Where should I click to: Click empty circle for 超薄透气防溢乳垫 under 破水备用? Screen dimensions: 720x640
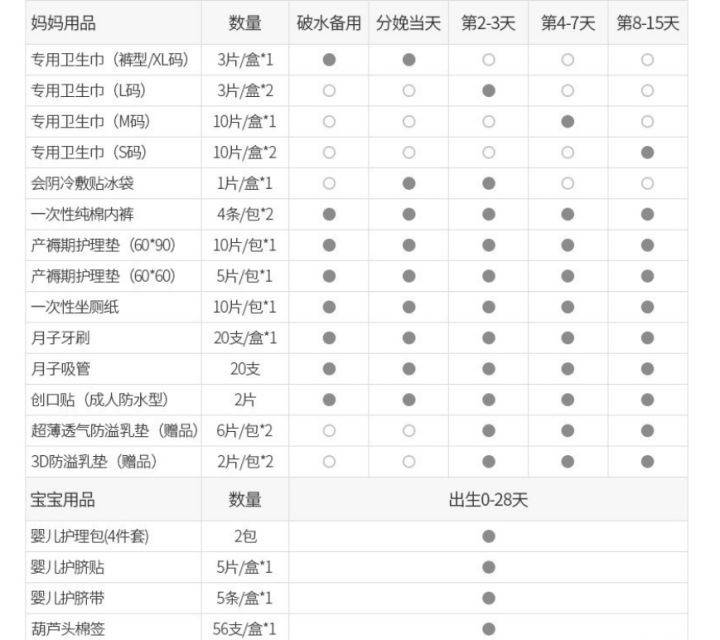(x=329, y=431)
